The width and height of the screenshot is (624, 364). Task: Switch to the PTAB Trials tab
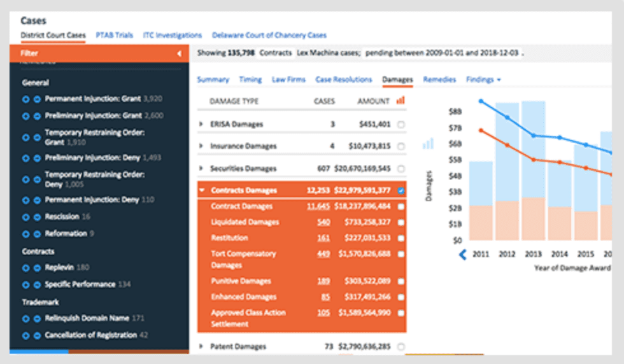point(115,35)
